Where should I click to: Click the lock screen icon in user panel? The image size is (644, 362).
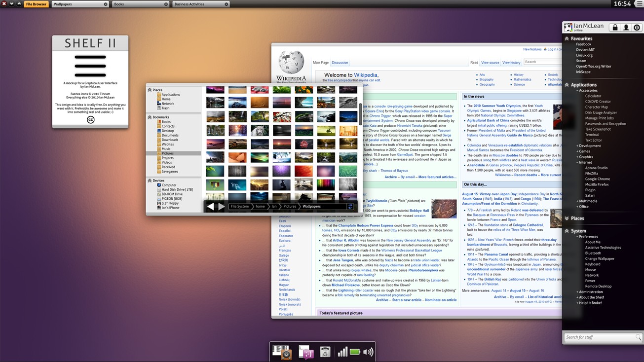click(615, 28)
